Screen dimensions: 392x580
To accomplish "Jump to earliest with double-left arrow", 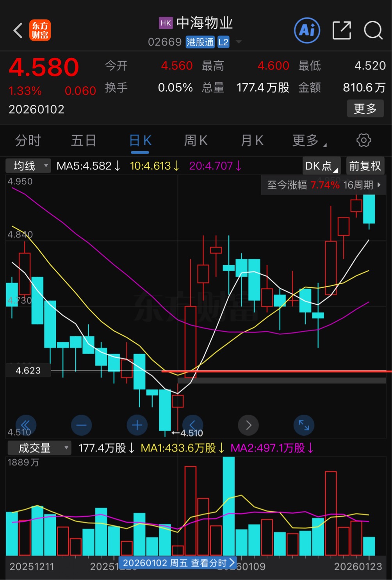I will pyautogui.click(x=26, y=425).
